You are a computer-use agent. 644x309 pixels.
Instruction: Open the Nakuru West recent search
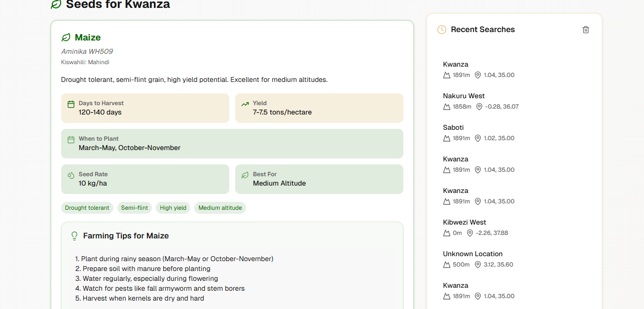click(x=514, y=101)
